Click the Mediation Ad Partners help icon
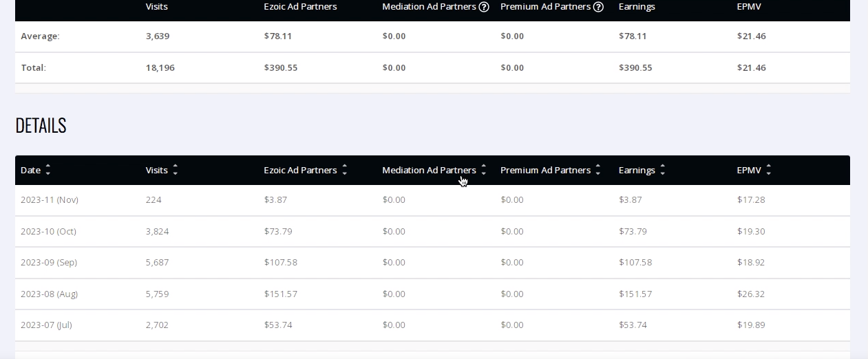 coord(484,7)
